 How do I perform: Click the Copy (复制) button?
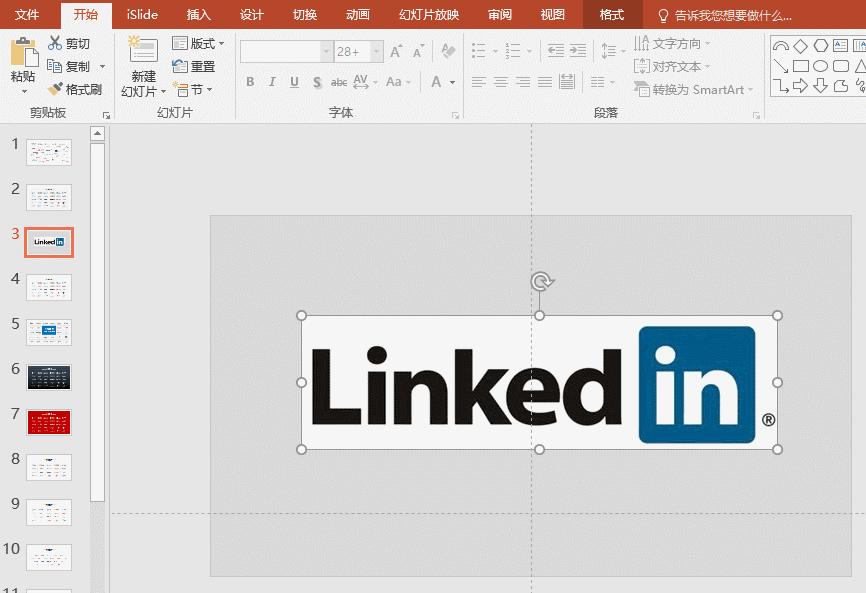[69, 66]
